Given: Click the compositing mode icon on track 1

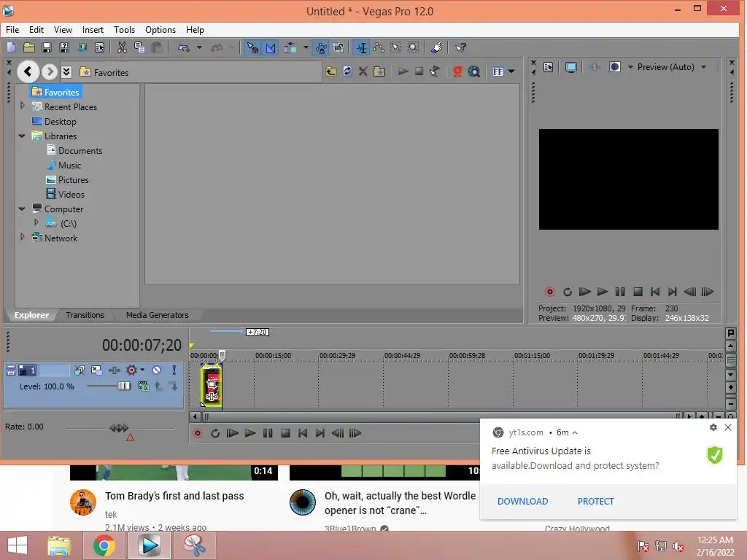Looking at the screenshot, I should click(144, 386).
